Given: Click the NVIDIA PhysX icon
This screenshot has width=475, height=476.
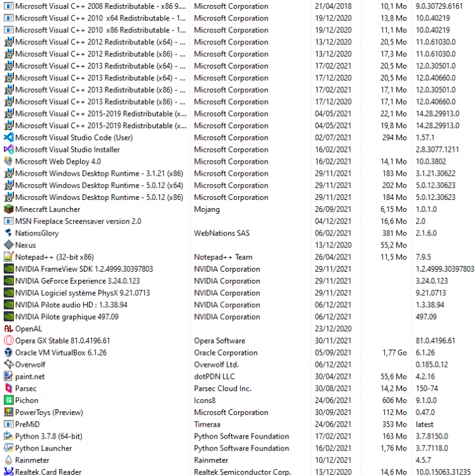Looking at the screenshot, I should tap(8, 293).
